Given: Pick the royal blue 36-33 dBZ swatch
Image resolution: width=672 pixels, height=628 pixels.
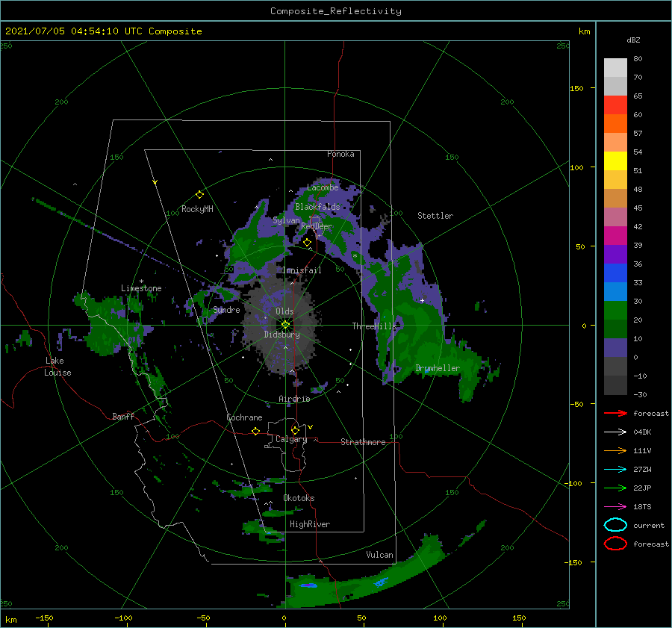Looking at the screenshot, I should coord(615,273).
